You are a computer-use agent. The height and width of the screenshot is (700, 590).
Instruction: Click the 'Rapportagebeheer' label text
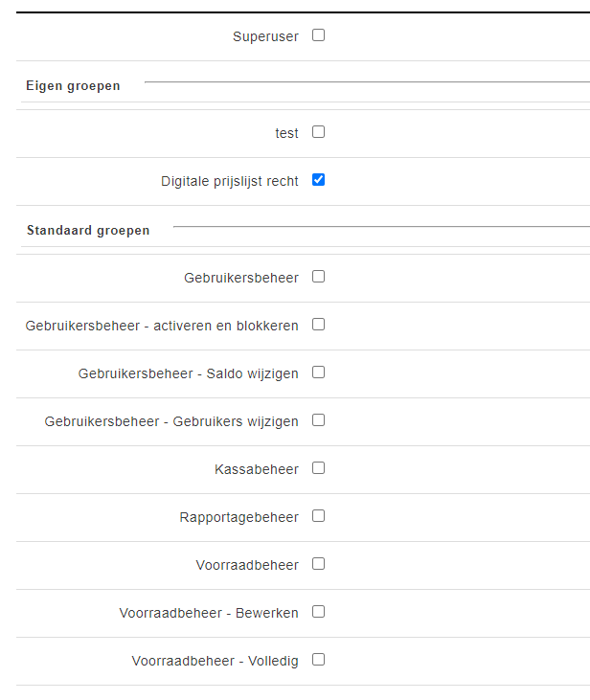(238, 518)
